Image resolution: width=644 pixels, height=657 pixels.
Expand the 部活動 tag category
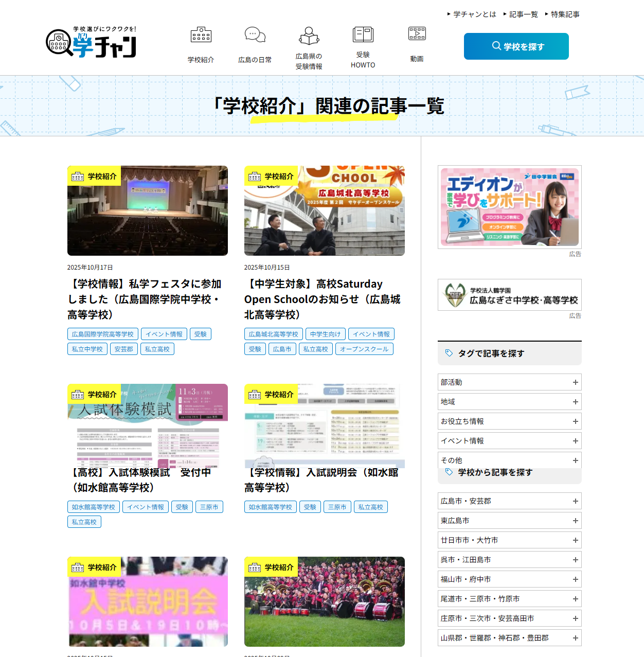tap(509, 382)
